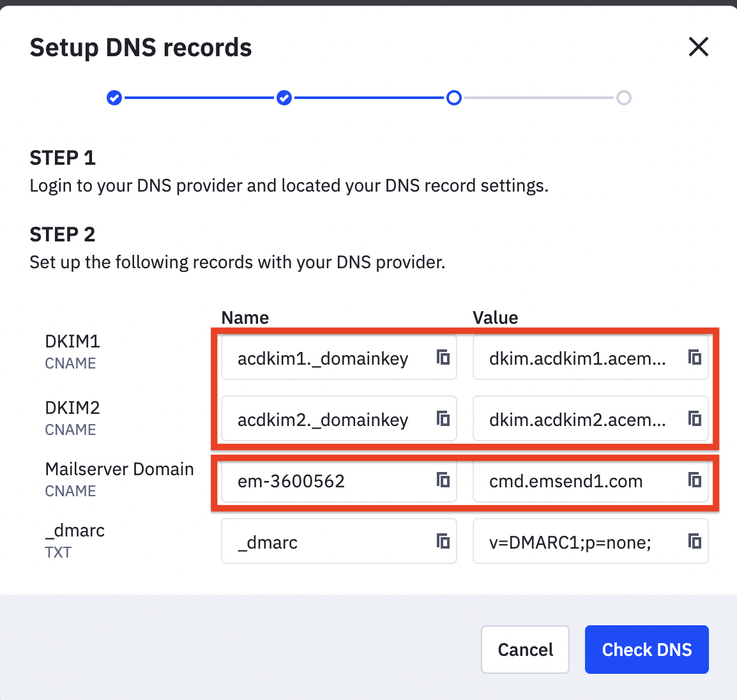Copy the DMARC value v=DMARC1;p=none;
The image size is (737, 700).
[695, 540]
